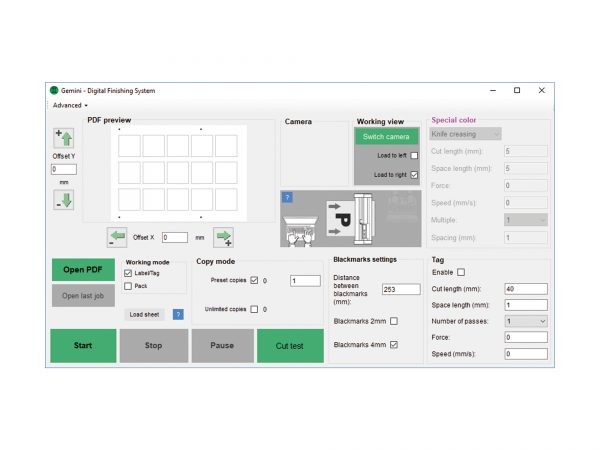
Task: Tick the Blackmarks 2mm checkbox
Action: click(x=393, y=321)
